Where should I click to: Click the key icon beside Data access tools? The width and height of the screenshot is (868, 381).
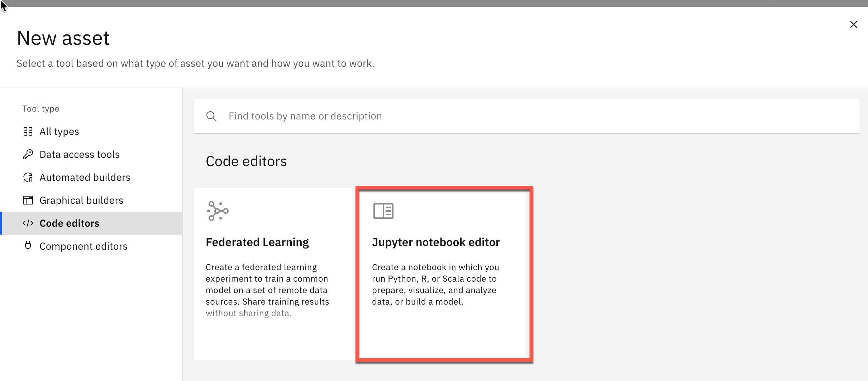(29, 154)
